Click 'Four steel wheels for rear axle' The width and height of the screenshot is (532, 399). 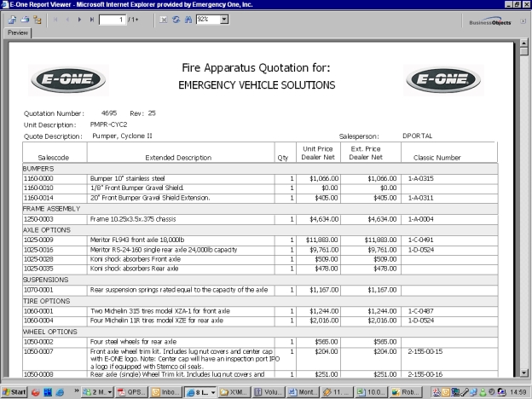(x=133, y=342)
